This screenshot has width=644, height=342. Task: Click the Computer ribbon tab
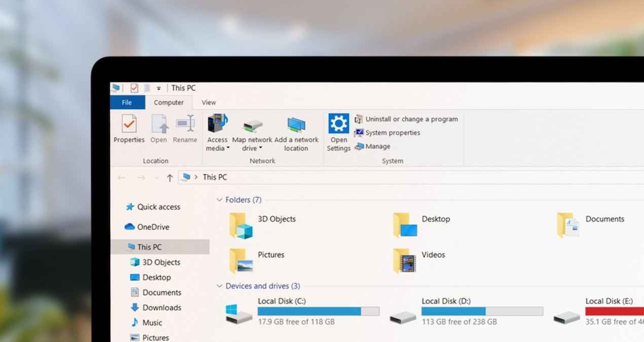169,102
